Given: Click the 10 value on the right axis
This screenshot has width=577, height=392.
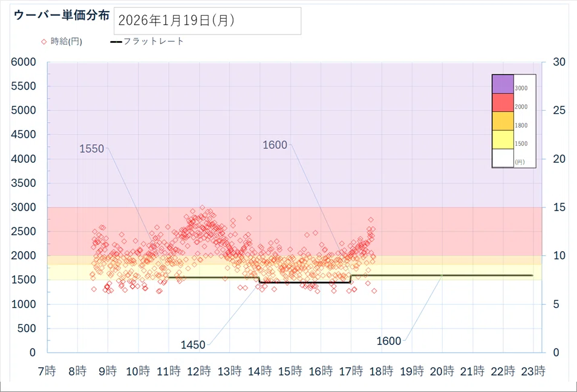Looking at the screenshot, I should 559,255.
